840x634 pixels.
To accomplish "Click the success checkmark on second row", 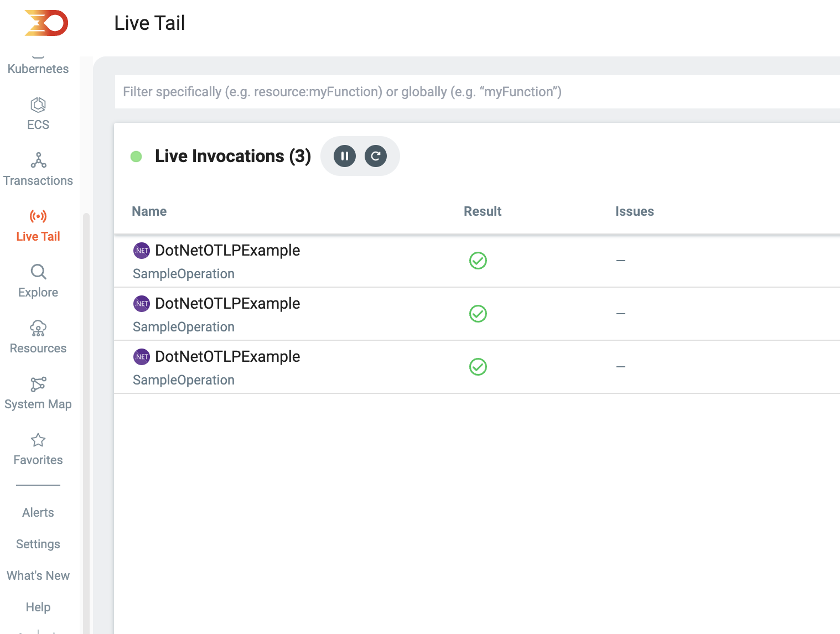I will [478, 314].
